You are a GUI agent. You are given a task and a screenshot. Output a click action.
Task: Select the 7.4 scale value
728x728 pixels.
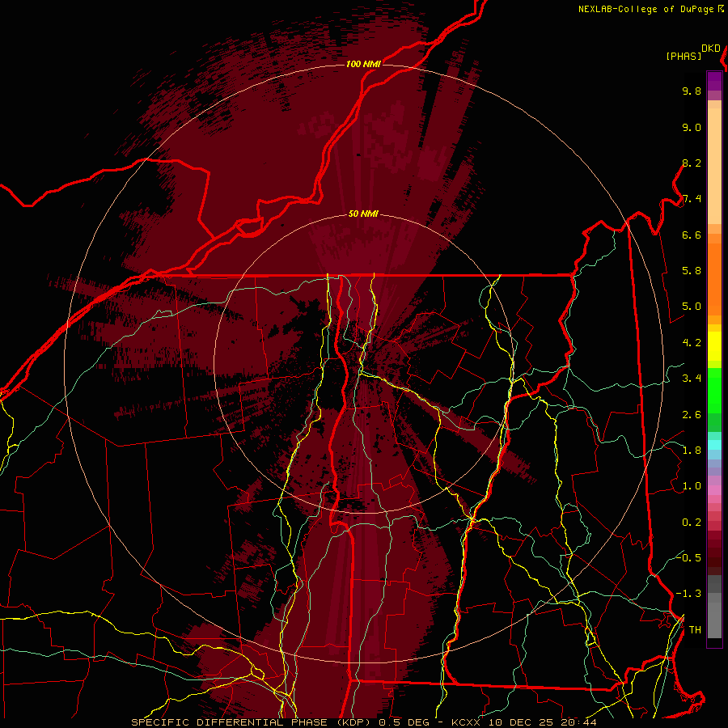(x=692, y=199)
